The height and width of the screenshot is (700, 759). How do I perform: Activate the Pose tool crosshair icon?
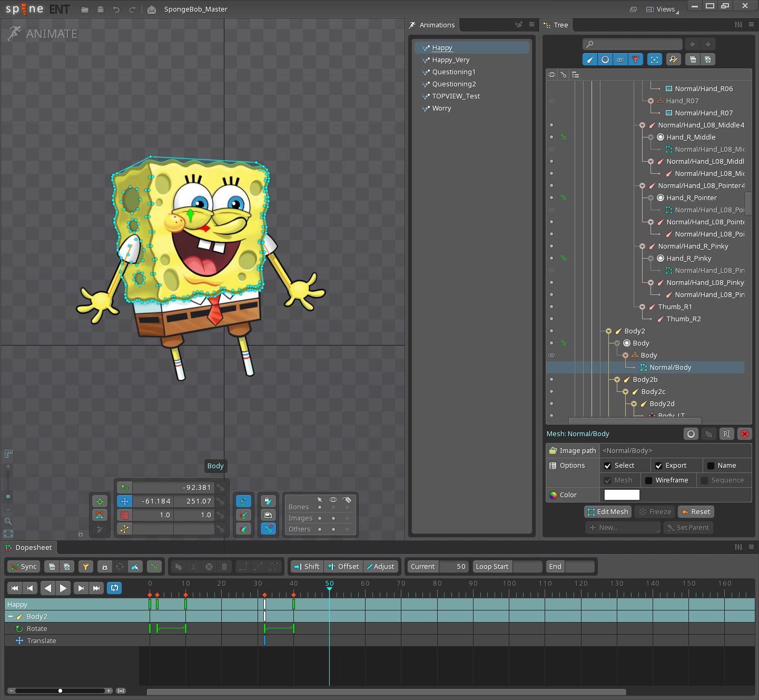coord(100,501)
